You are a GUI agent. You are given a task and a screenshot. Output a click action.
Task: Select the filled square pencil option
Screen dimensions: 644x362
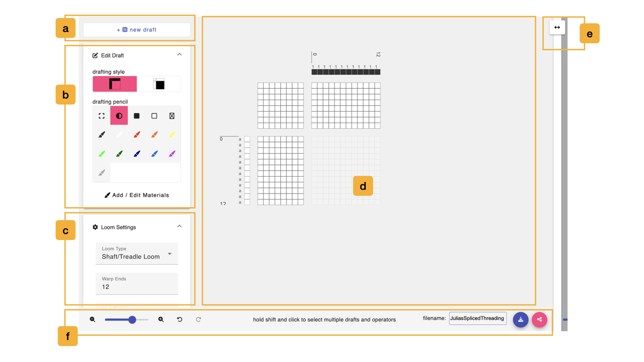click(137, 116)
